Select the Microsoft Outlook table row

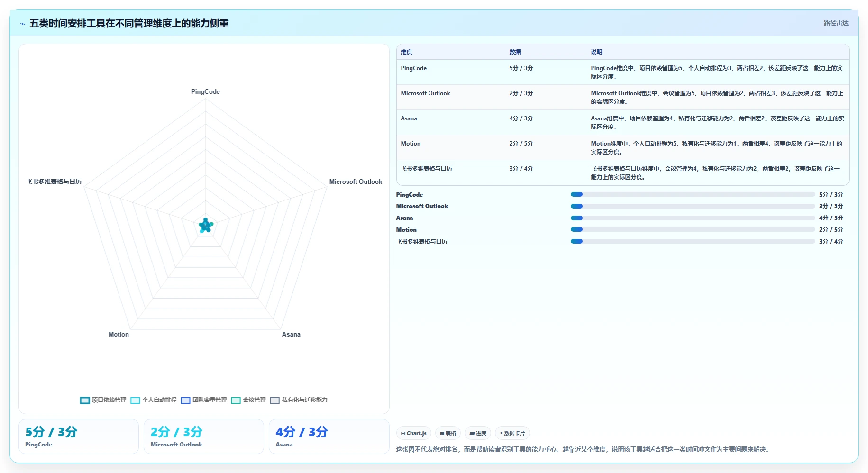pyautogui.click(x=622, y=97)
